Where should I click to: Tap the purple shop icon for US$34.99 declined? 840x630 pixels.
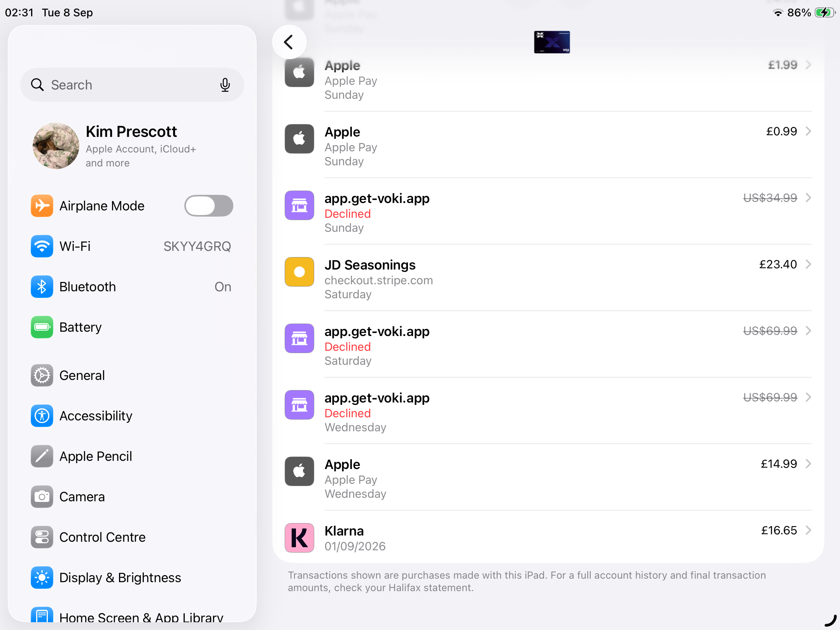pyautogui.click(x=299, y=205)
